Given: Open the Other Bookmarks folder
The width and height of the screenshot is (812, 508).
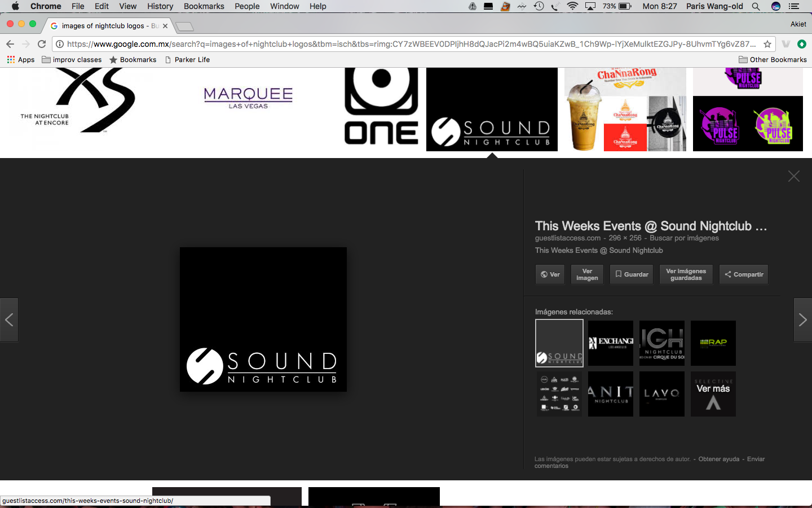Looking at the screenshot, I should point(773,60).
